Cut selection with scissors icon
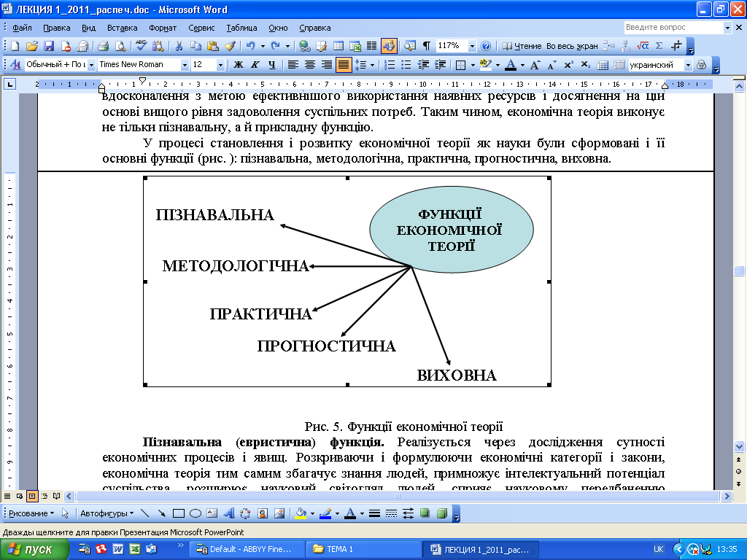Viewport: 747px width, 560px height. (179, 46)
